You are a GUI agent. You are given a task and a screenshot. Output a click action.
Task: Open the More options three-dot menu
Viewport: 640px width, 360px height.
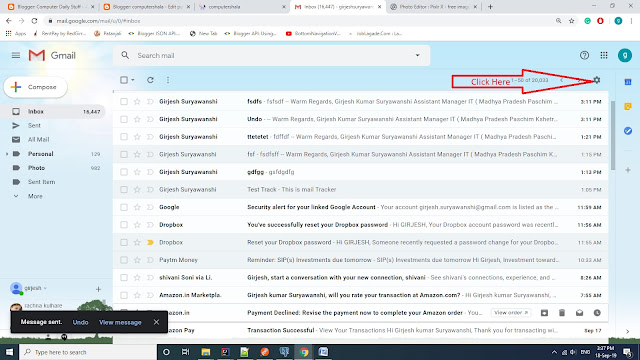pos(168,80)
